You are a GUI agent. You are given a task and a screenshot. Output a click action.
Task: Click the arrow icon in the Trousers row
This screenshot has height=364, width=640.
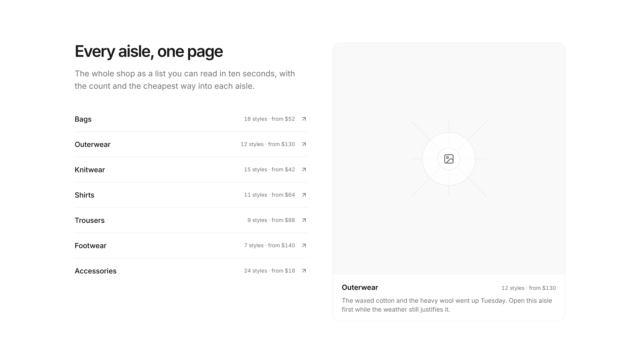pyautogui.click(x=304, y=220)
